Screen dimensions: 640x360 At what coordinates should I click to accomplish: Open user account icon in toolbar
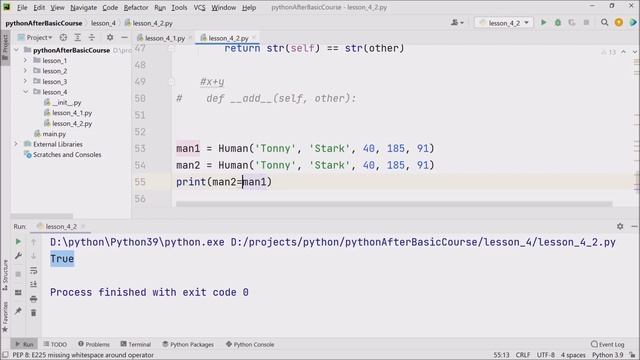point(457,23)
